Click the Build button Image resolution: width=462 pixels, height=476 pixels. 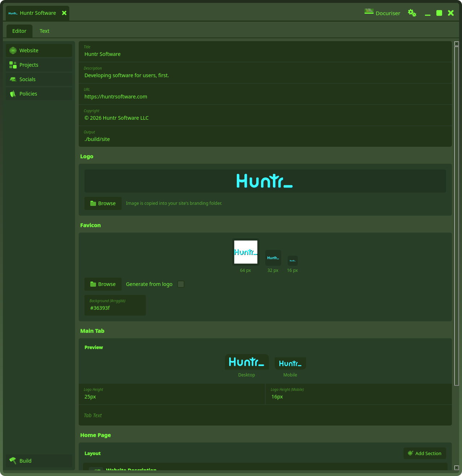39,461
